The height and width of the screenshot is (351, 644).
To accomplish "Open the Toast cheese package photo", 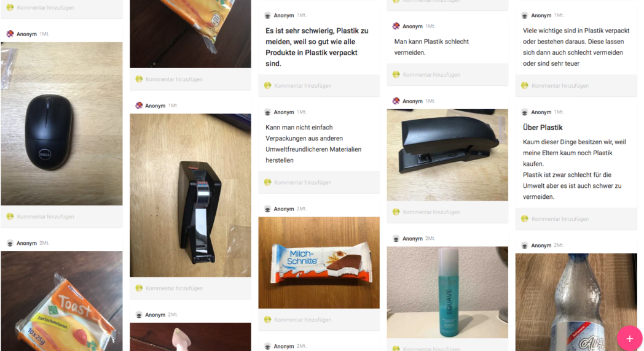I will coord(61,301).
